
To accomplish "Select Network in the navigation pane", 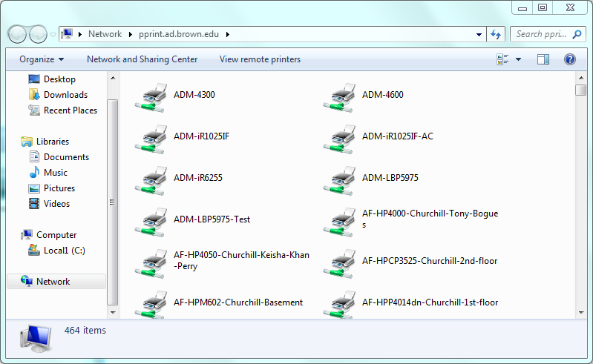I will coord(56,282).
